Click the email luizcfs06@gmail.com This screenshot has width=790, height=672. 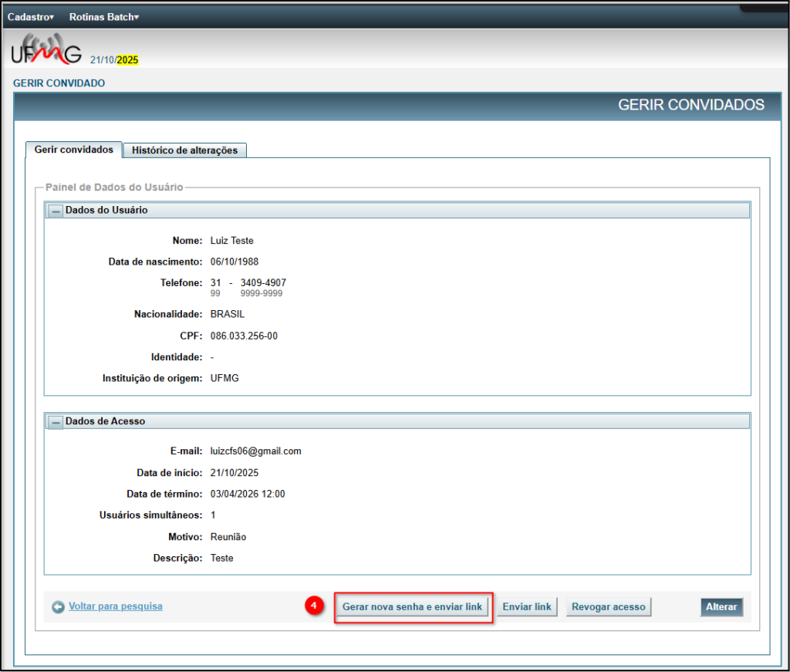point(255,451)
